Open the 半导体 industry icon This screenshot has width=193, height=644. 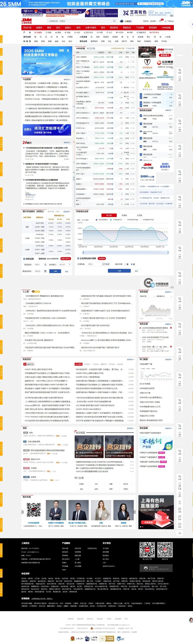point(117,32)
